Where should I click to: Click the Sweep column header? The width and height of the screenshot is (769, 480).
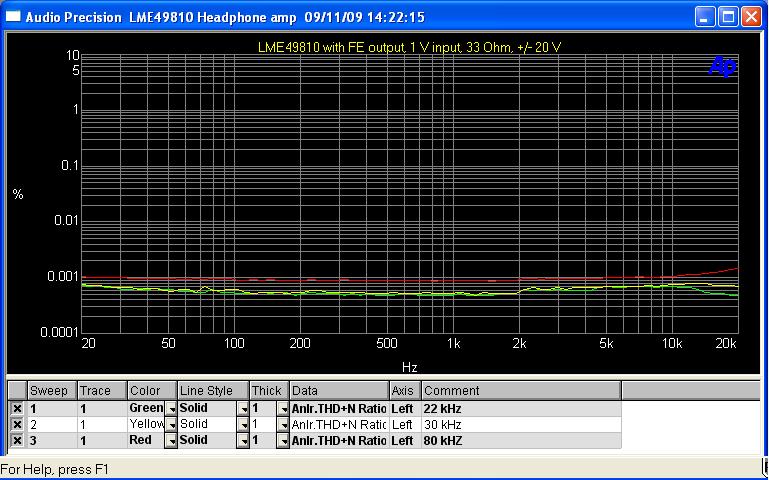tap(52, 391)
